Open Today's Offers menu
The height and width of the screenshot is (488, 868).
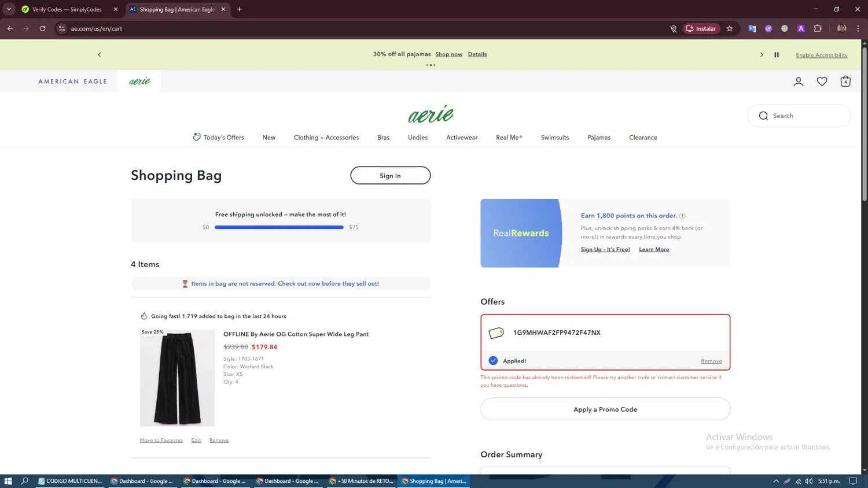coord(218,138)
